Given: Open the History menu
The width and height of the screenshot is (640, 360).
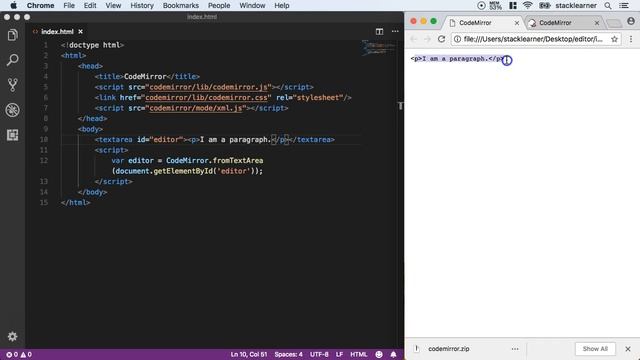Looking at the screenshot, I should tap(142, 6).
